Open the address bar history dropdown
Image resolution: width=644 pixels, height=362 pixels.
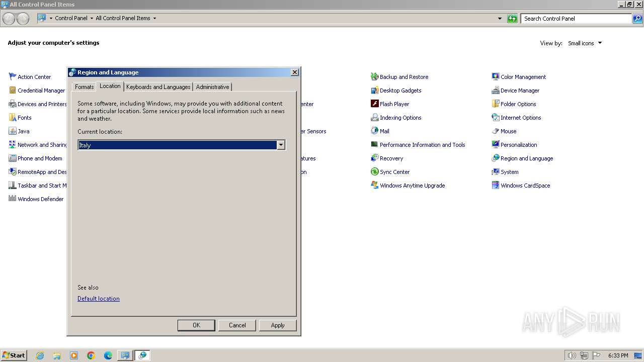tap(500, 19)
